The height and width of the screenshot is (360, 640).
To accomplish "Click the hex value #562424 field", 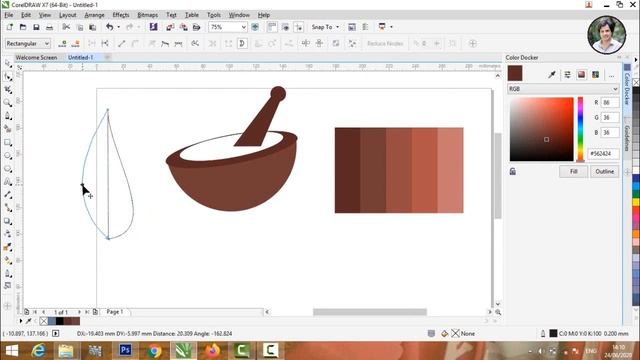I will pos(604,153).
